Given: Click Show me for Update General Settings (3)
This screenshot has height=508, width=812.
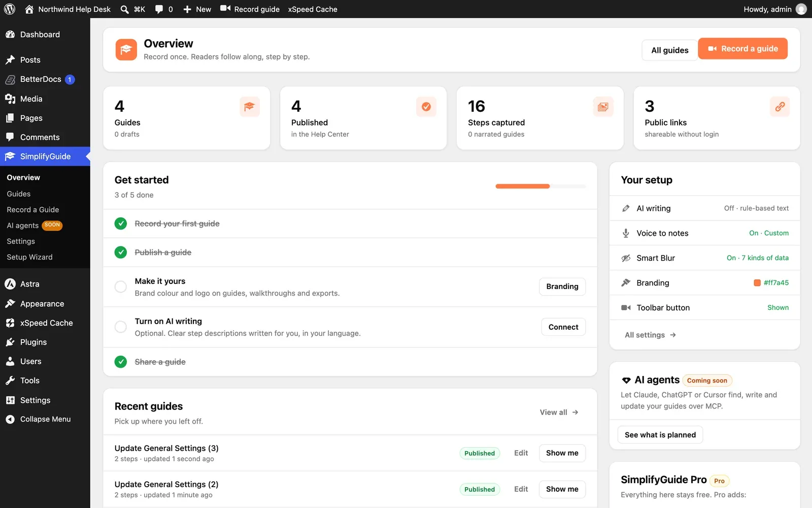Looking at the screenshot, I should (562, 453).
